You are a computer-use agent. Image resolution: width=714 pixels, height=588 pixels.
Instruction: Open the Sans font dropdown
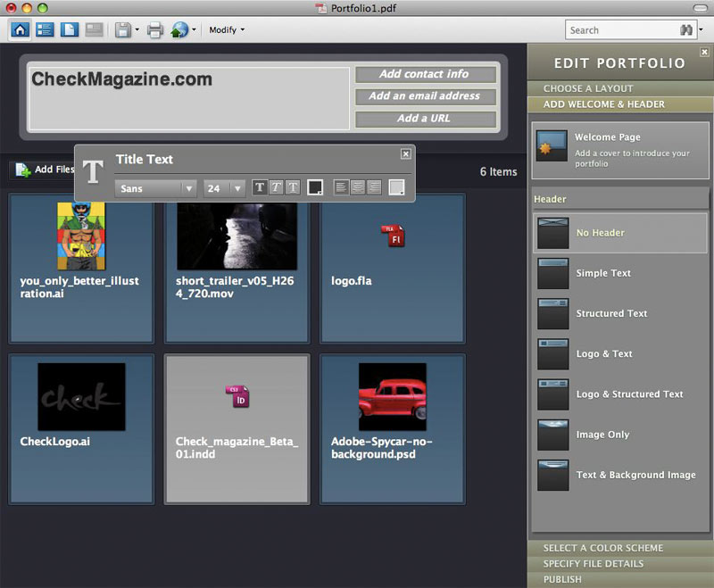155,188
